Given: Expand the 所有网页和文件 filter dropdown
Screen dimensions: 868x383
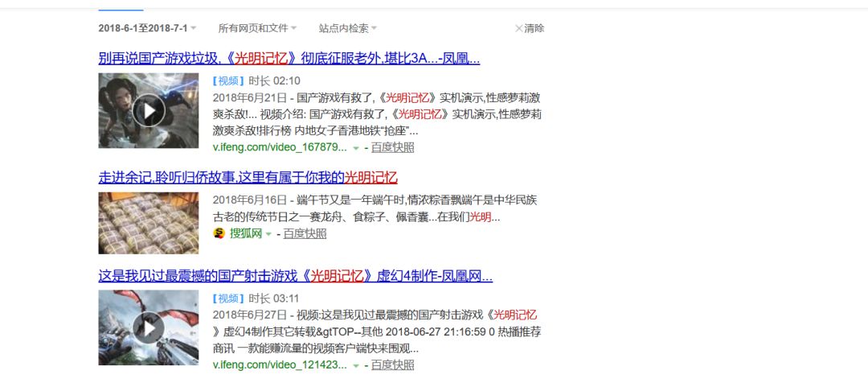Looking at the screenshot, I should 257,28.
